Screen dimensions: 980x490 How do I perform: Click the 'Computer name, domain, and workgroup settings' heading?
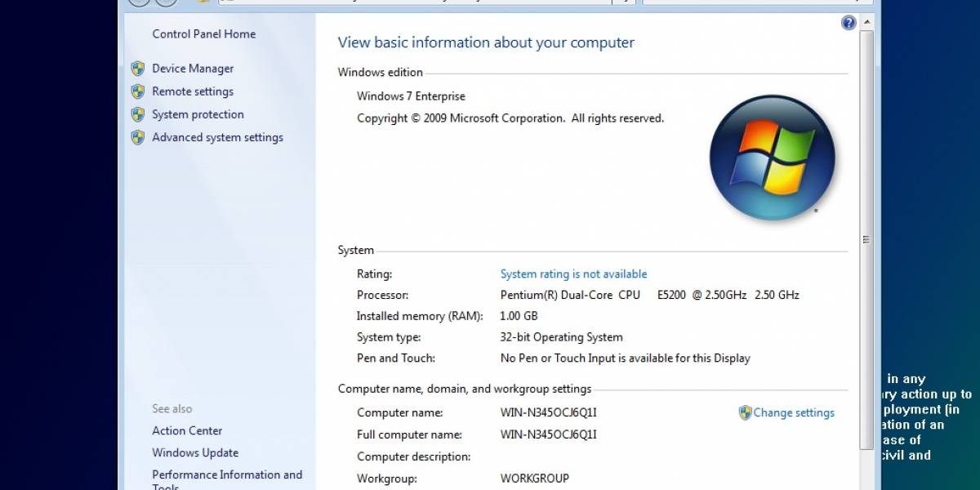465,390
